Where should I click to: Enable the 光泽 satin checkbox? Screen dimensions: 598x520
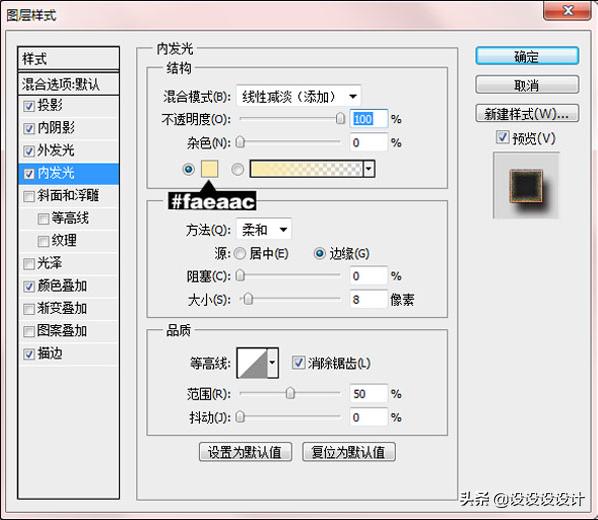(x=29, y=264)
